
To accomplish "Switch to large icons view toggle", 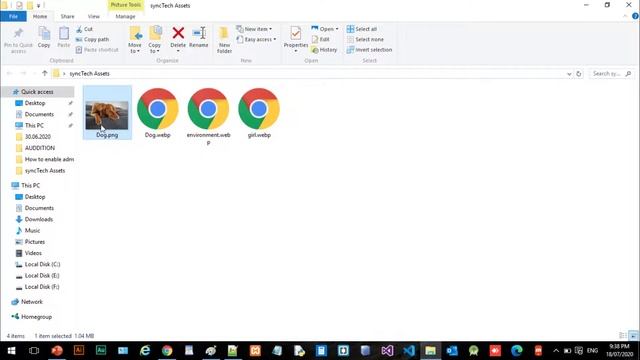I will (633, 336).
